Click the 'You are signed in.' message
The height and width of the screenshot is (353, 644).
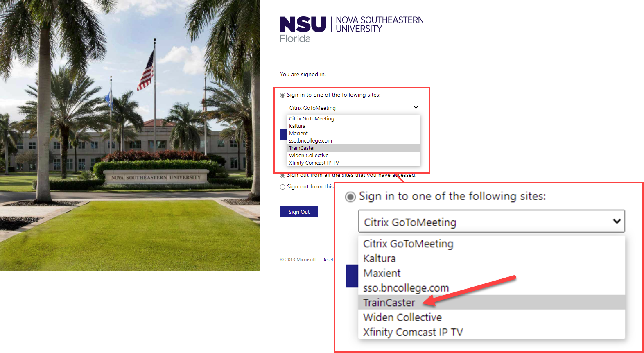point(303,75)
